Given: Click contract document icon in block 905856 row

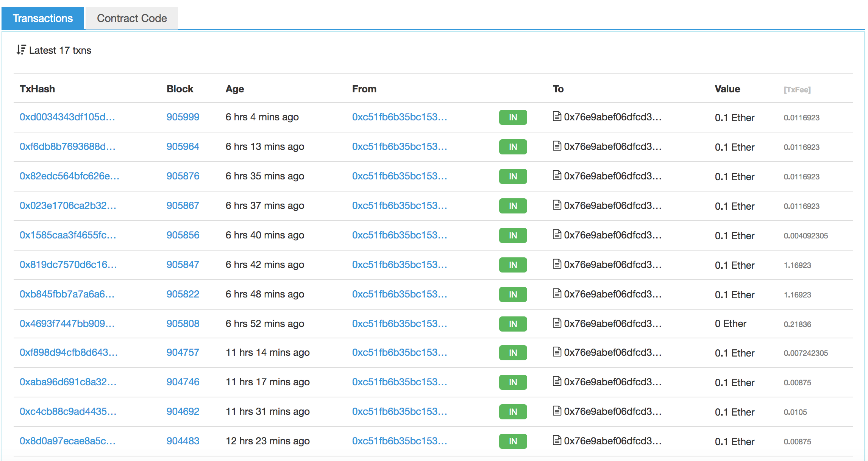Looking at the screenshot, I should tap(557, 234).
